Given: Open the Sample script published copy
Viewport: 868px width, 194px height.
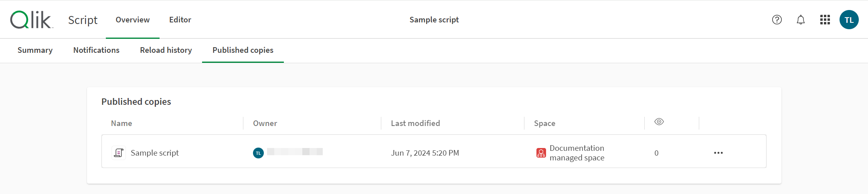Looking at the screenshot, I should [155, 153].
